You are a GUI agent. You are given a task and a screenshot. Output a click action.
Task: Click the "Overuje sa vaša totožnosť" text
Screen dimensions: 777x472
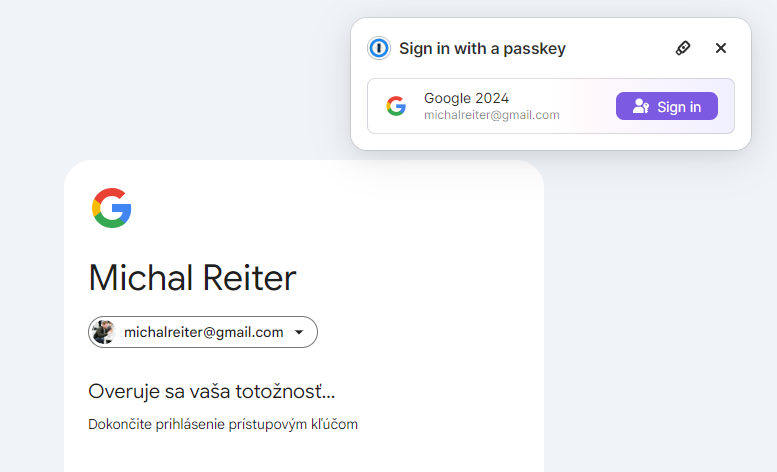point(211,391)
